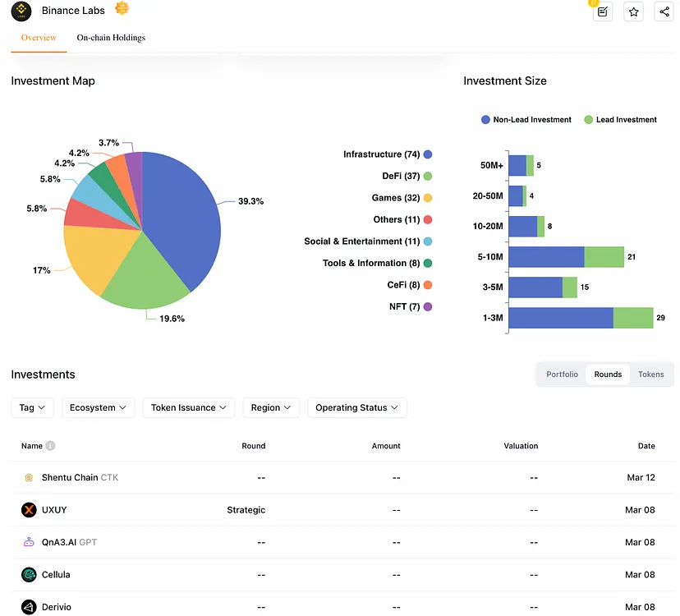The height and width of the screenshot is (616, 680).
Task: Open the Operating Status dropdown
Action: pos(356,407)
